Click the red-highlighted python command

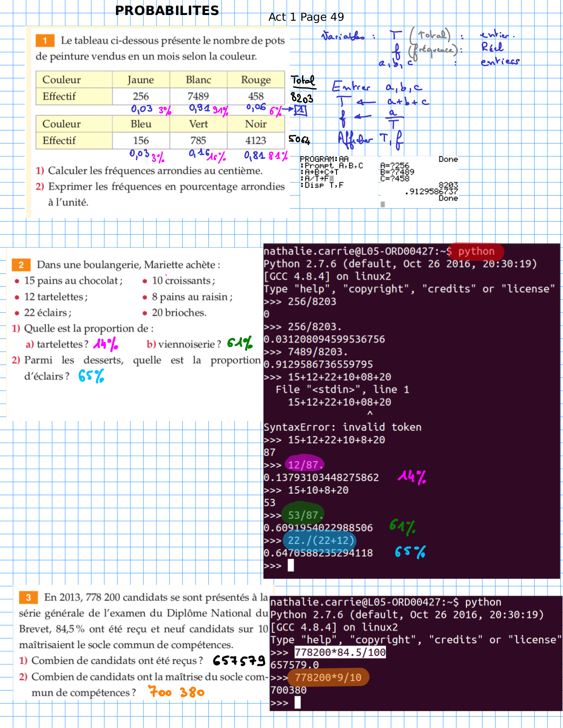click(476, 251)
